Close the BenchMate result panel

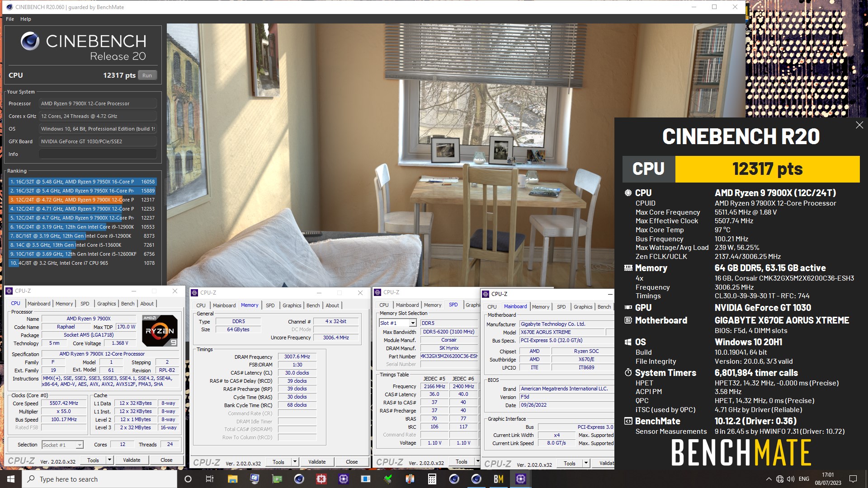click(859, 125)
